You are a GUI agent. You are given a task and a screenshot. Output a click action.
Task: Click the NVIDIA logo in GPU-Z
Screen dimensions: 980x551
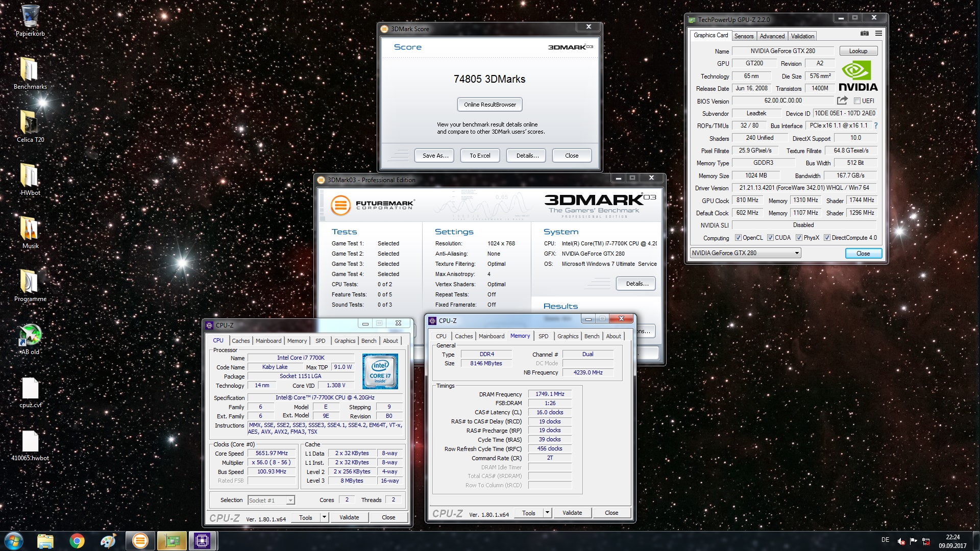(x=858, y=77)
